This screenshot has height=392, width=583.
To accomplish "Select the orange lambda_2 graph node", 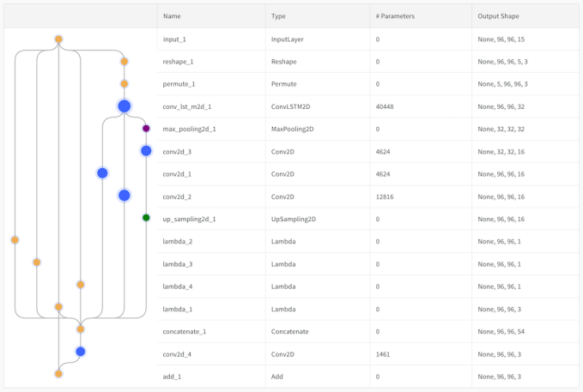I will pos(15,240).
